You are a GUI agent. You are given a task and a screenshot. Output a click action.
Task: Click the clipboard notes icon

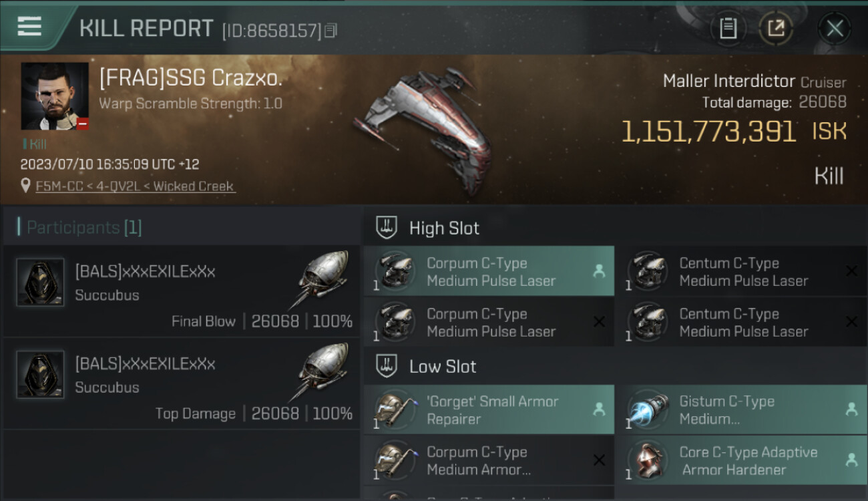point(728,29)
